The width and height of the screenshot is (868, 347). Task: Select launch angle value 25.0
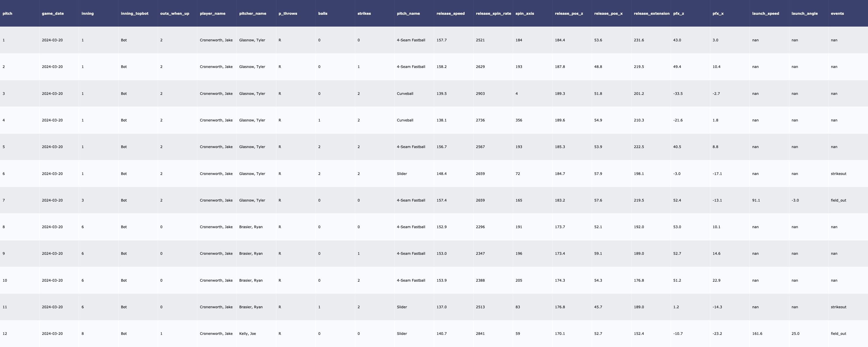pos(795,333)
